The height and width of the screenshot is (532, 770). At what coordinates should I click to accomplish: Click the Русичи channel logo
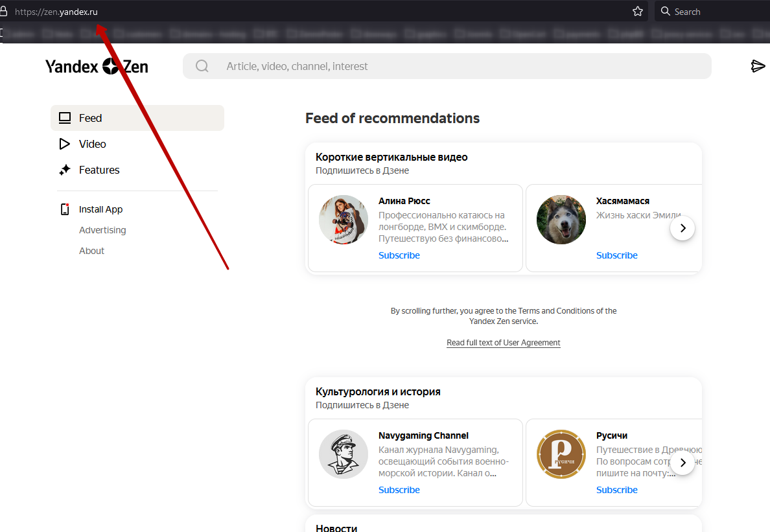point(561,454)
